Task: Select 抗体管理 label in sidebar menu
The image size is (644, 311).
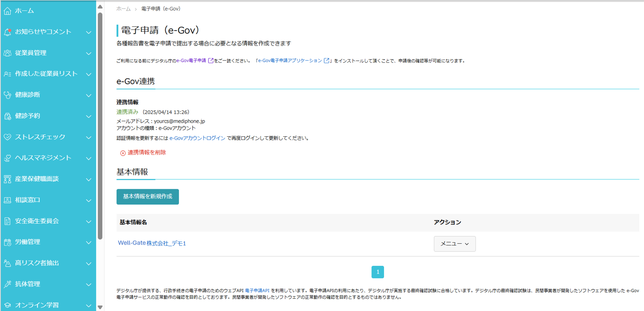Action: point(27,284)
